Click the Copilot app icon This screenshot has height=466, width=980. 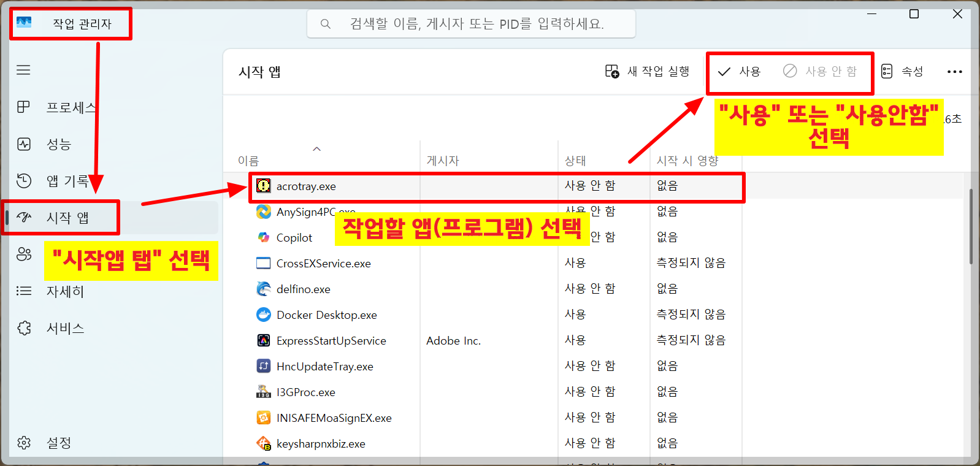pyautogui.click(x=264, y=237)
